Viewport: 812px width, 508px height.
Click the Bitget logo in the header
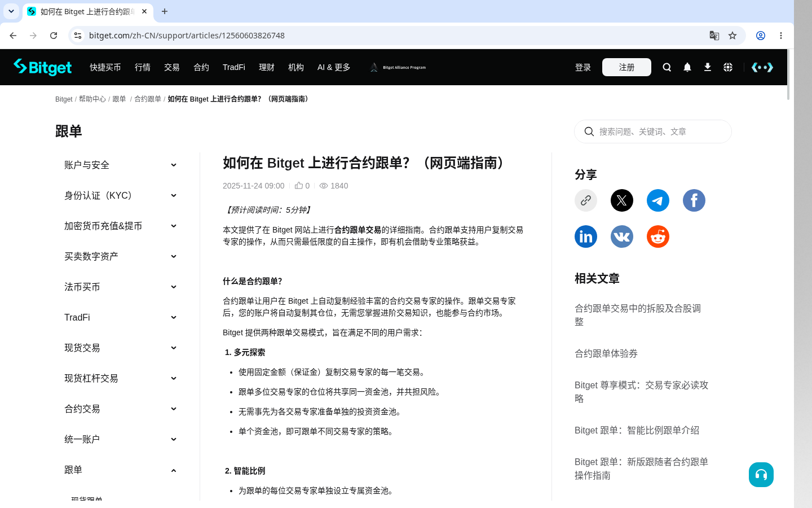43,67
